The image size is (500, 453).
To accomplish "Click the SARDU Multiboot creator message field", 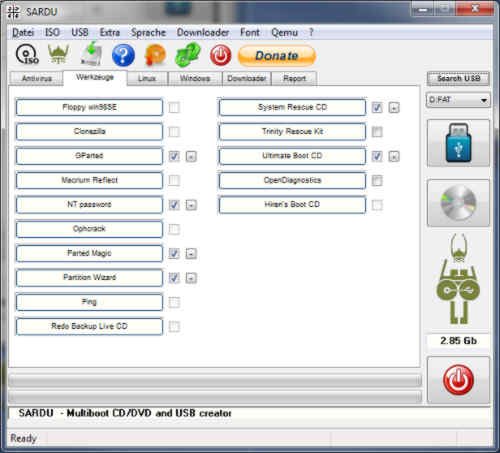I will (250, 413).
